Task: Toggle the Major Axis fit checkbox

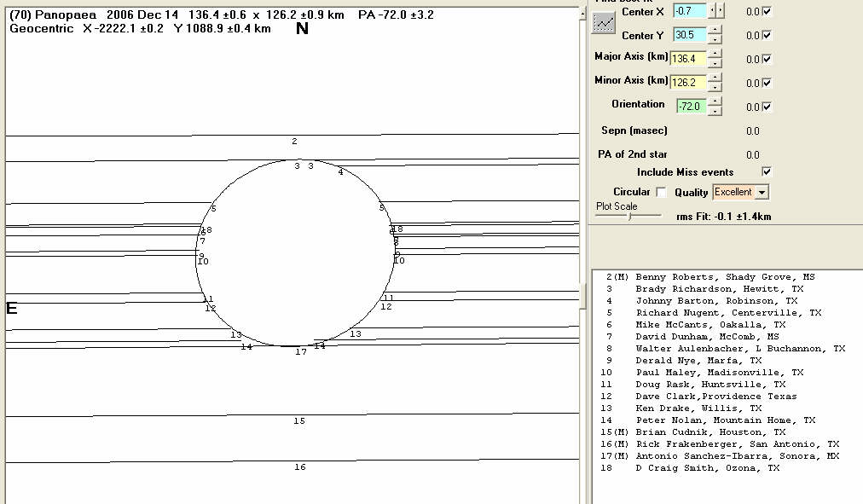Action: pyautogui.click(x=767, y=59)
